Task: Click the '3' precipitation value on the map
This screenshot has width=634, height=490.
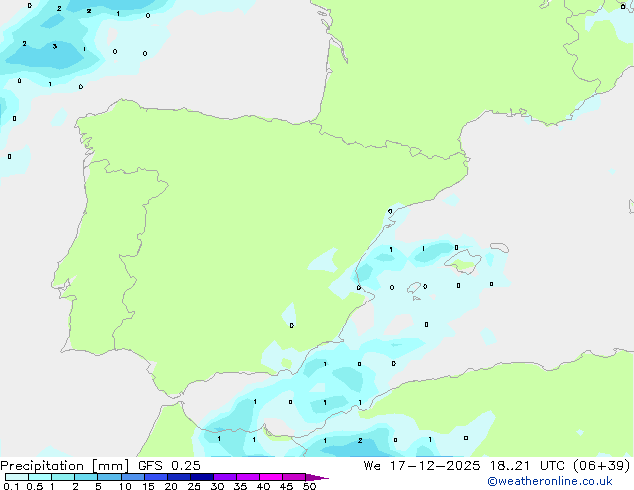Action: (x=55, y=46)
